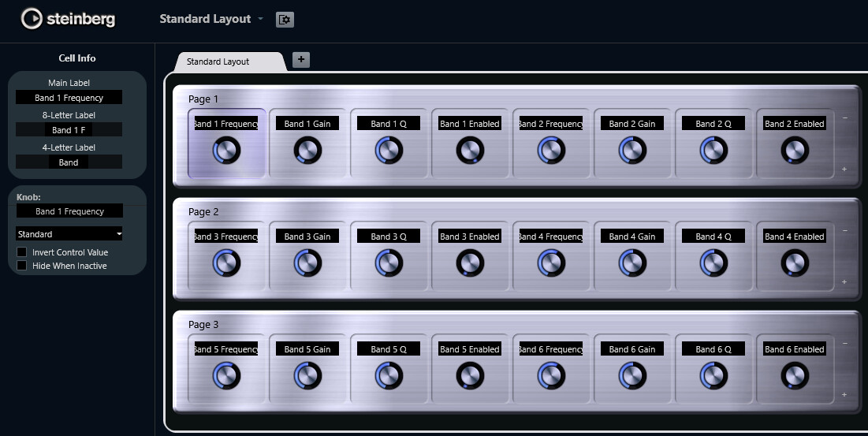The width and height of the screenshot is (868, 436).
Task: Select the Band 4 Enabled knob
Action: (x=795, y=263)
